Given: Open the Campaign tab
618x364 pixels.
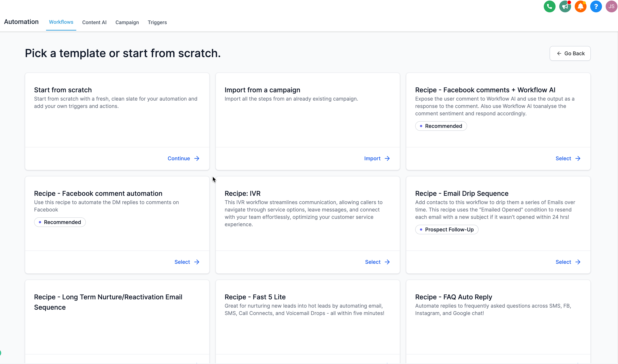Looking at the screenshot, I should [127, 22].
